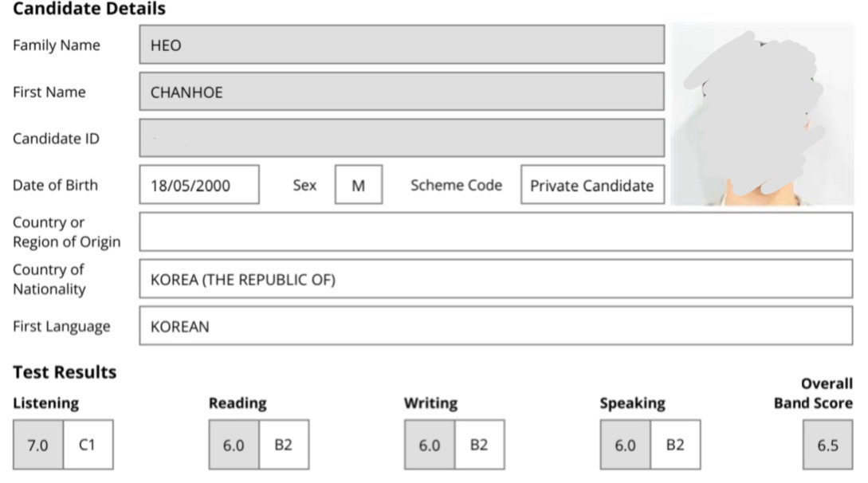Click the Sex field showing M

pos(358,185)
